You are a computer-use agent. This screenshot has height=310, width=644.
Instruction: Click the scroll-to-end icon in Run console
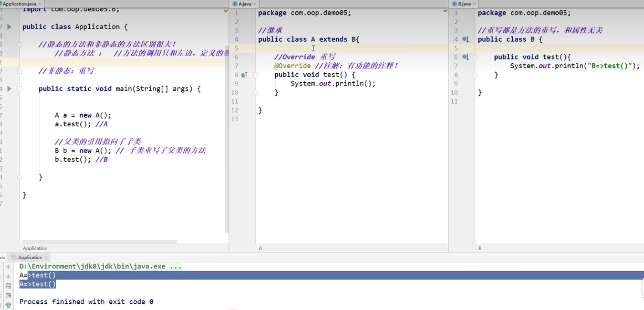(x=8, y=295)
